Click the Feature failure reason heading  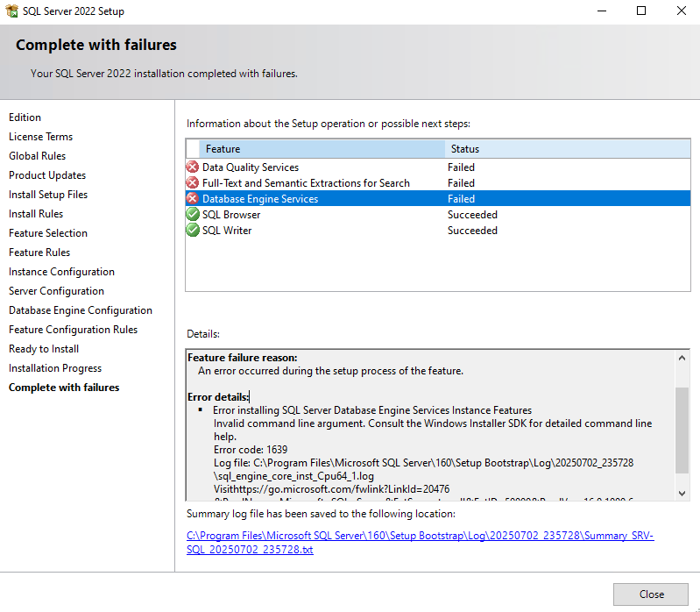coord(243,358)
